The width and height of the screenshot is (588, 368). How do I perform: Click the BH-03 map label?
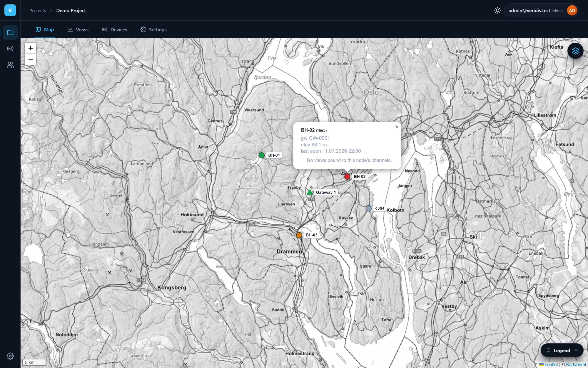[x=311, y=235]
